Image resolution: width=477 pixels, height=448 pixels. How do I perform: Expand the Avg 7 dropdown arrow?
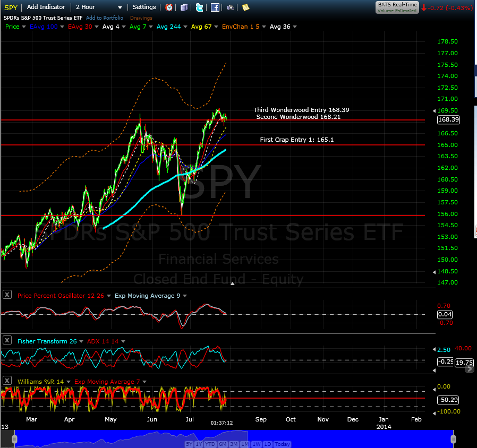(x=150, y=27)
